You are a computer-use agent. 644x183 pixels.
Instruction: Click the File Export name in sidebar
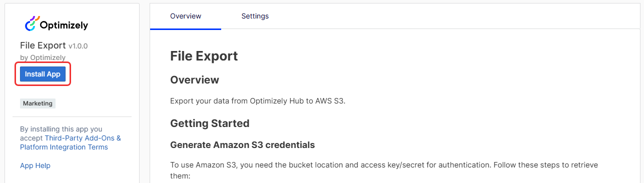pyautogui.click(x=43, y=45)
